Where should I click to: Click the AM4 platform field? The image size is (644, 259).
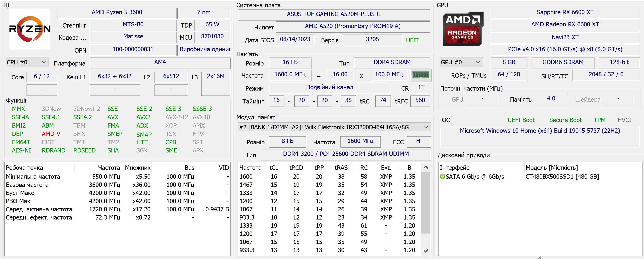click(160, 63)
